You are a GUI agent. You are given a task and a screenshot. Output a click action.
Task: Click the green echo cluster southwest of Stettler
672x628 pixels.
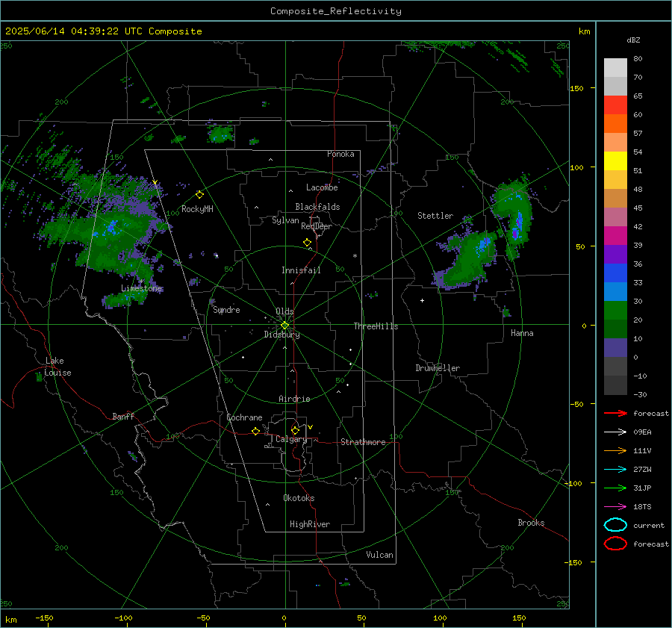[467, 260]
